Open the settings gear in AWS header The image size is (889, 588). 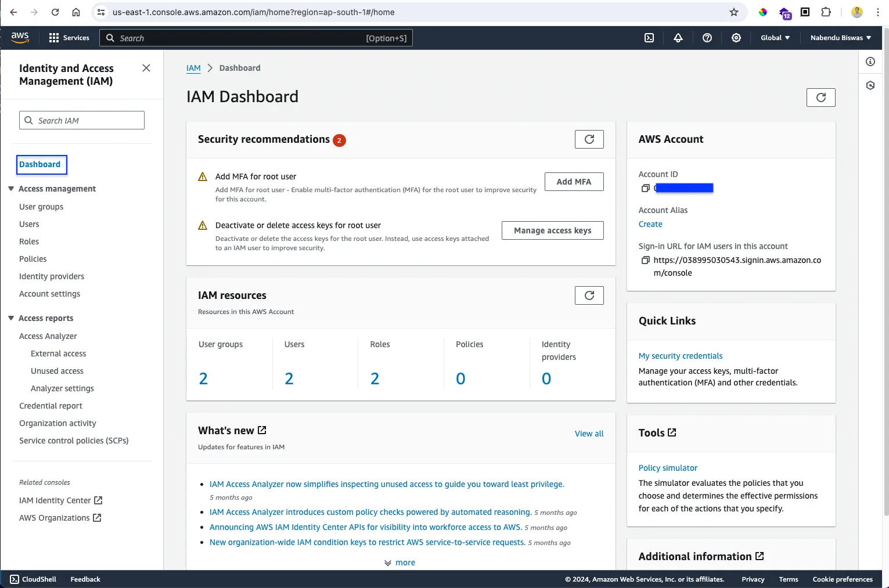coord(736,38)
